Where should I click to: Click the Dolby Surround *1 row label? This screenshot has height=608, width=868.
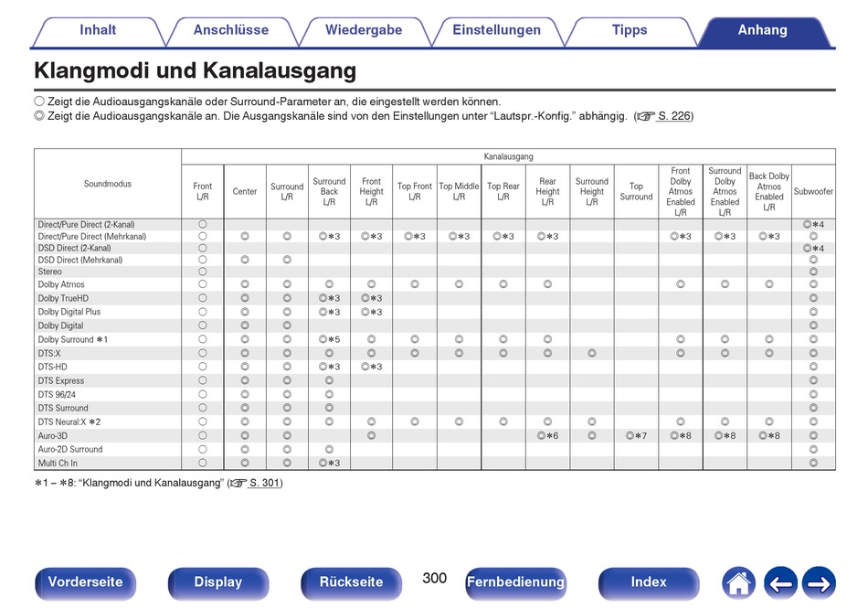click(x=72, y=339)
